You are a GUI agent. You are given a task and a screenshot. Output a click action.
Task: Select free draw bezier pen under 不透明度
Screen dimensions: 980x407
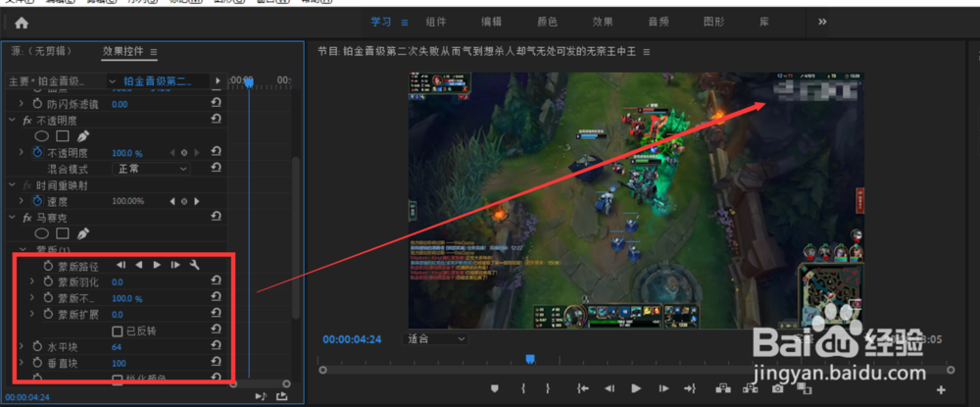[x=82, y=135]
